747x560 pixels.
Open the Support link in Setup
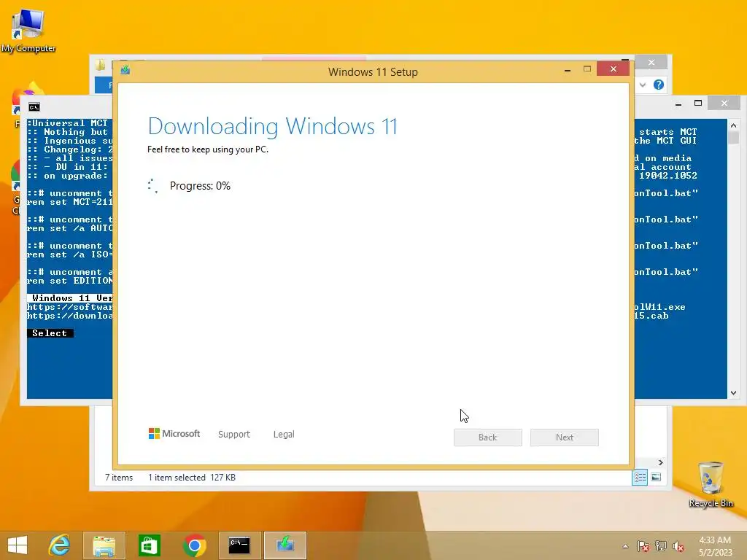click(234, 435)
